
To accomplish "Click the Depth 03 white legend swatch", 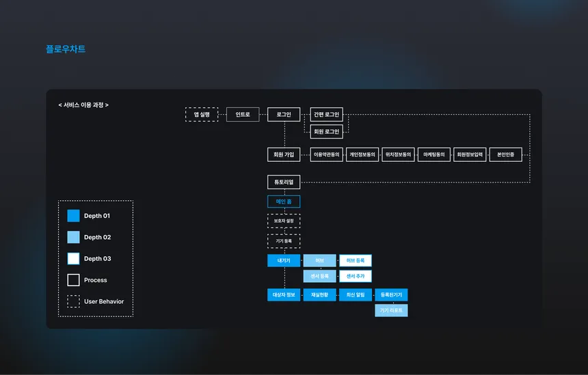I will (x=74, y=258).
